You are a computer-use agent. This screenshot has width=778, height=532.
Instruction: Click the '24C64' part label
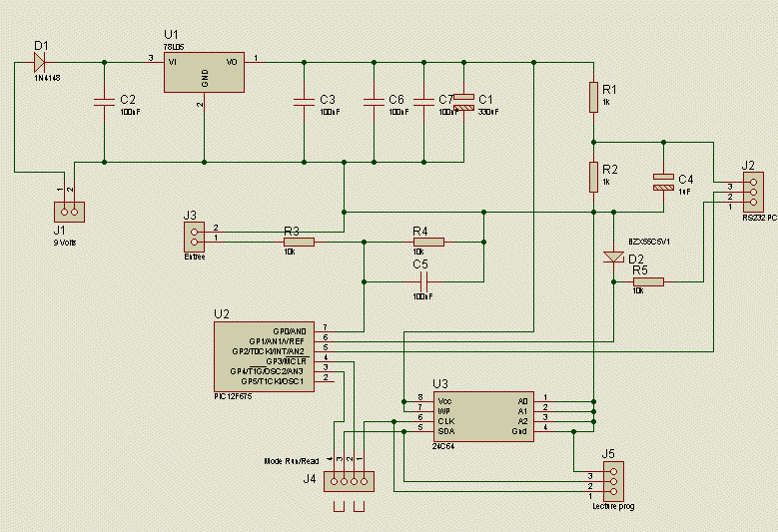pyautogui.click(x=443, y=446)
